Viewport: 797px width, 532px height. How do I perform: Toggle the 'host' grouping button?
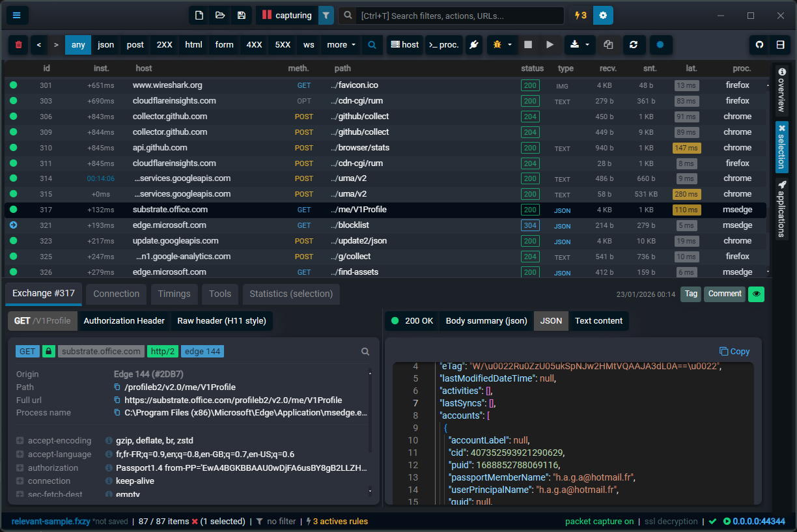[x=404, y=45]
